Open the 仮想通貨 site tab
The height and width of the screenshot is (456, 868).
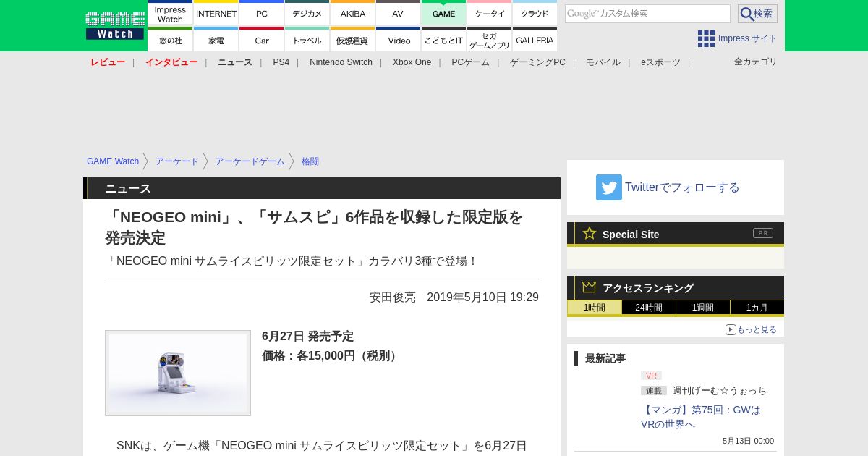pos(353,40)
